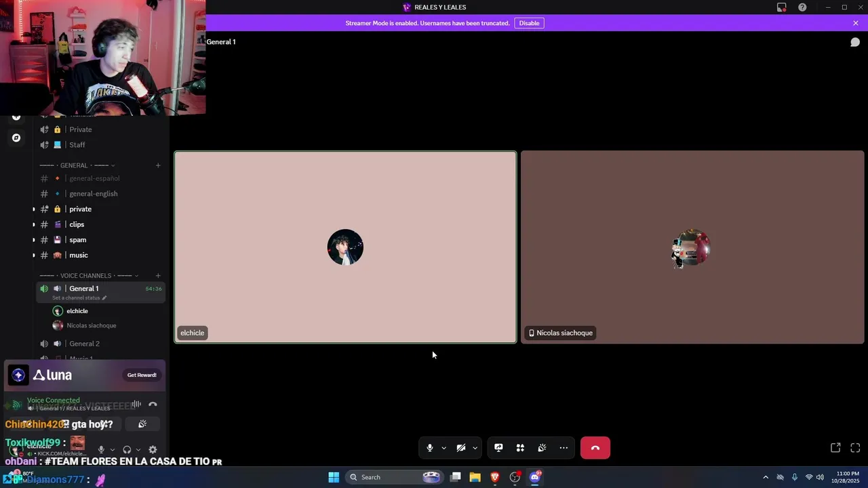
Task: Open the luna quest icon
Action: click(x=18, y=375)
